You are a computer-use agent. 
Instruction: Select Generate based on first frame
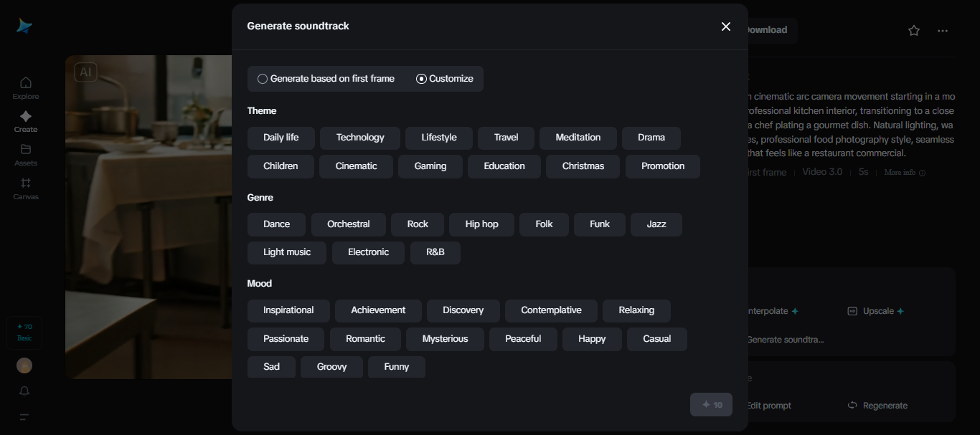263,79
